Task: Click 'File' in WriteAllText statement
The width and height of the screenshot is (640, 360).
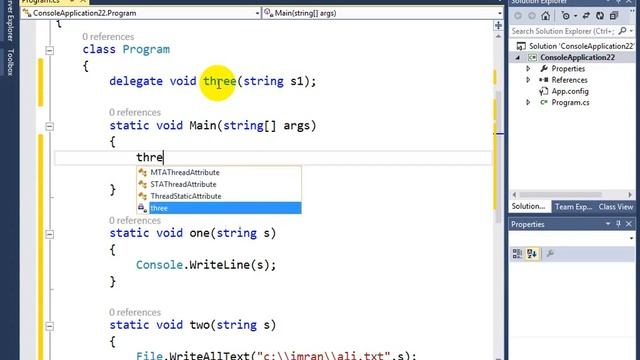Action: pyautogui.click(x=149, y=355)
